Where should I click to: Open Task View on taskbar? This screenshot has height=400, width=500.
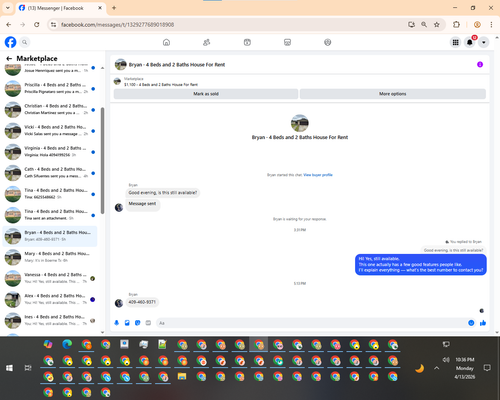[x=28, y=368]
